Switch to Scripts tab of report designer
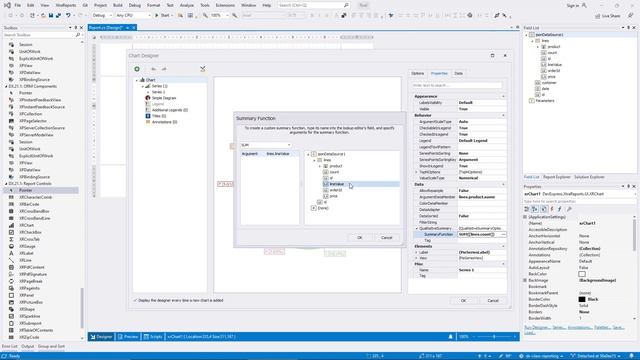Image resolution: width=640 pixels, height=360 pixels. click(x=153, y=337)
